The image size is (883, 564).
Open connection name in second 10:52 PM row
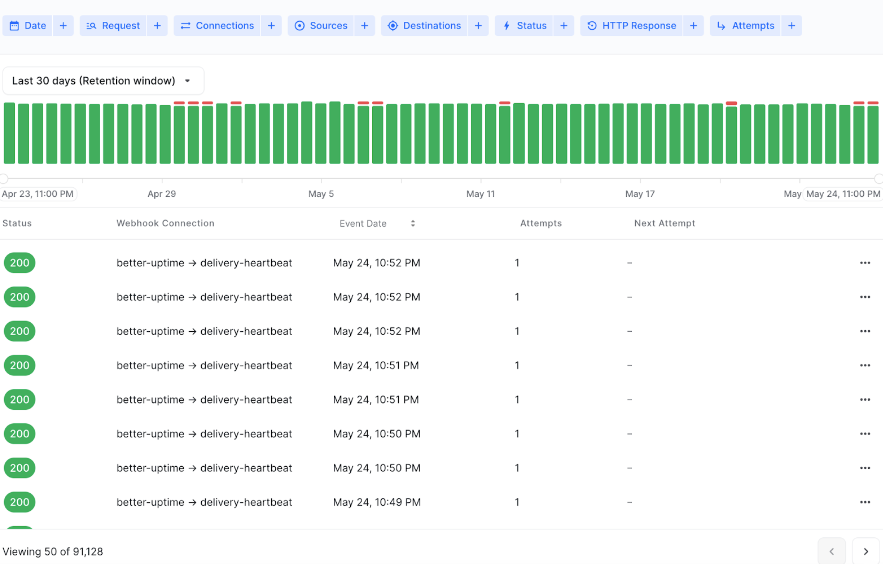(x=204, y=297)
